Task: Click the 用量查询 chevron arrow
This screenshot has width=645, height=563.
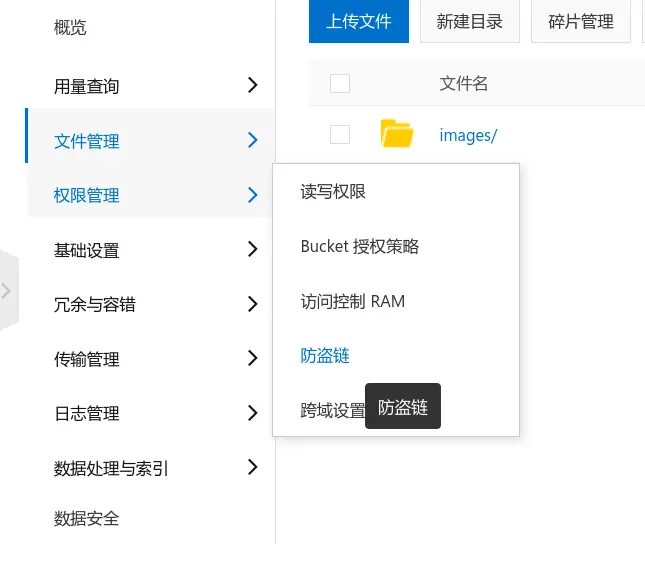Action: 253,85
